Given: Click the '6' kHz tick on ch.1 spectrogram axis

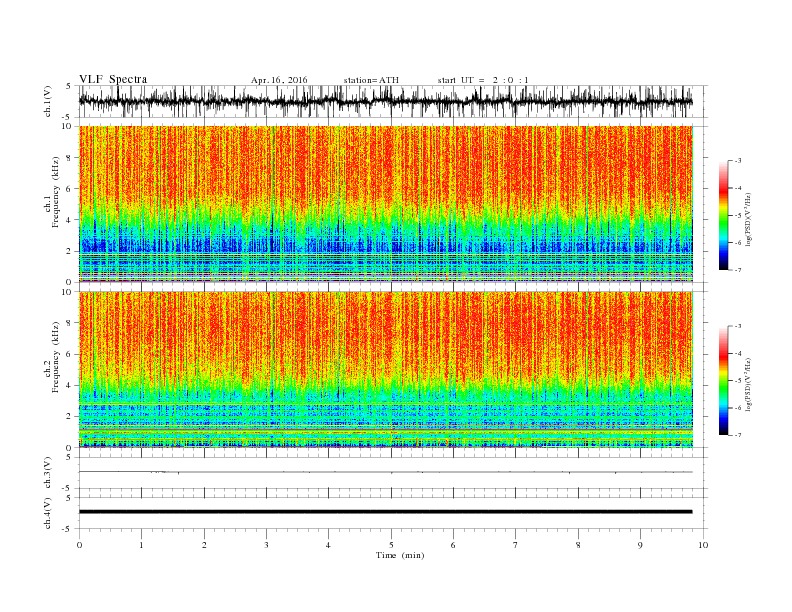Looking at the screenshot, I should pos(69,189).
